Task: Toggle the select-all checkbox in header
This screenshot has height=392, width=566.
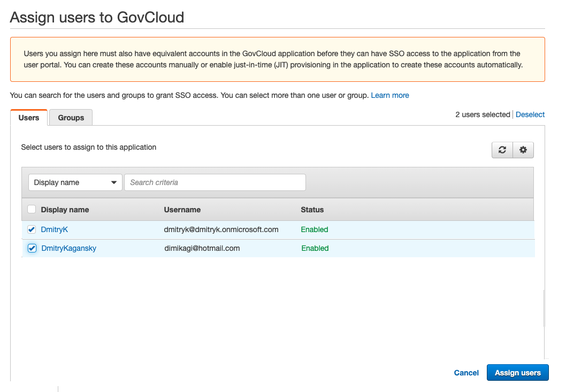Action: point(32,209)
